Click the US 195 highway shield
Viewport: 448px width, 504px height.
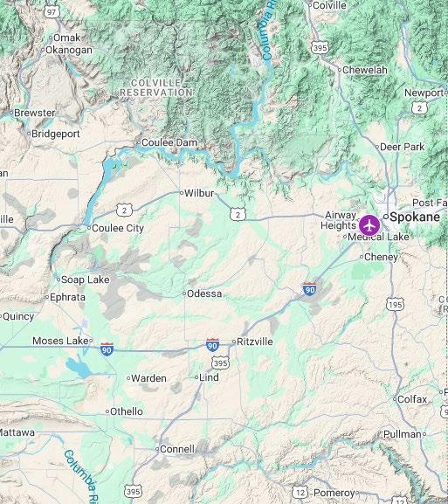(x=396, y=304)
